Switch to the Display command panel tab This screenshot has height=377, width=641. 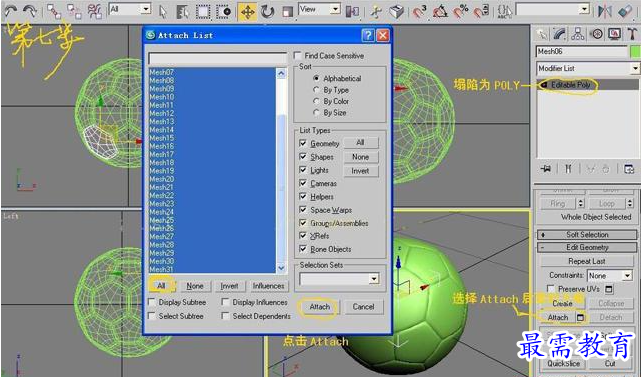(x=614, y=34)
